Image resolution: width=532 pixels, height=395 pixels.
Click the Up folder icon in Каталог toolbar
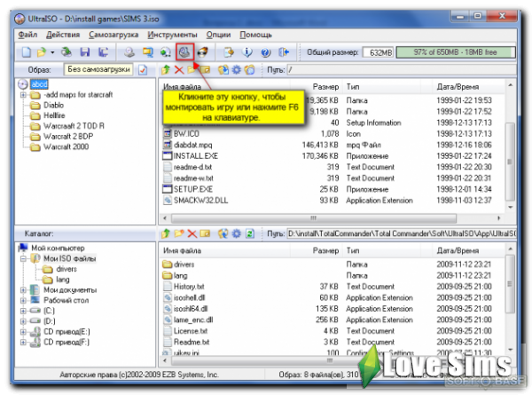pyautogui.click(x=166, y=233)
